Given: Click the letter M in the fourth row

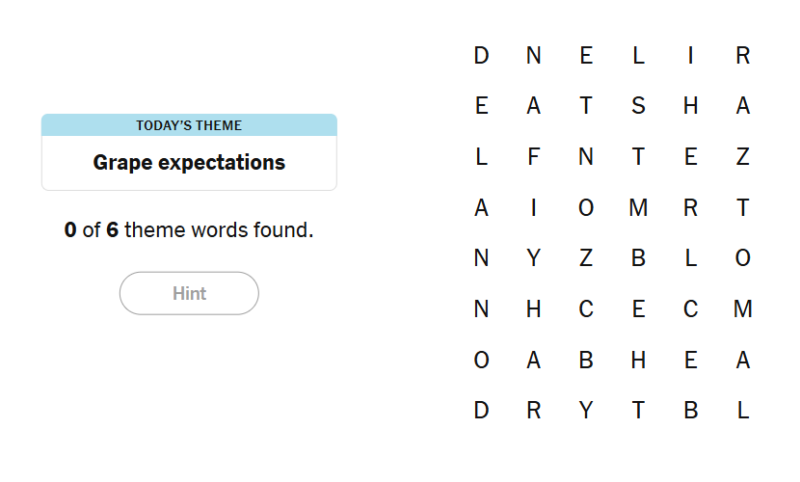Looking at the screenshot, I should point(638,208).
